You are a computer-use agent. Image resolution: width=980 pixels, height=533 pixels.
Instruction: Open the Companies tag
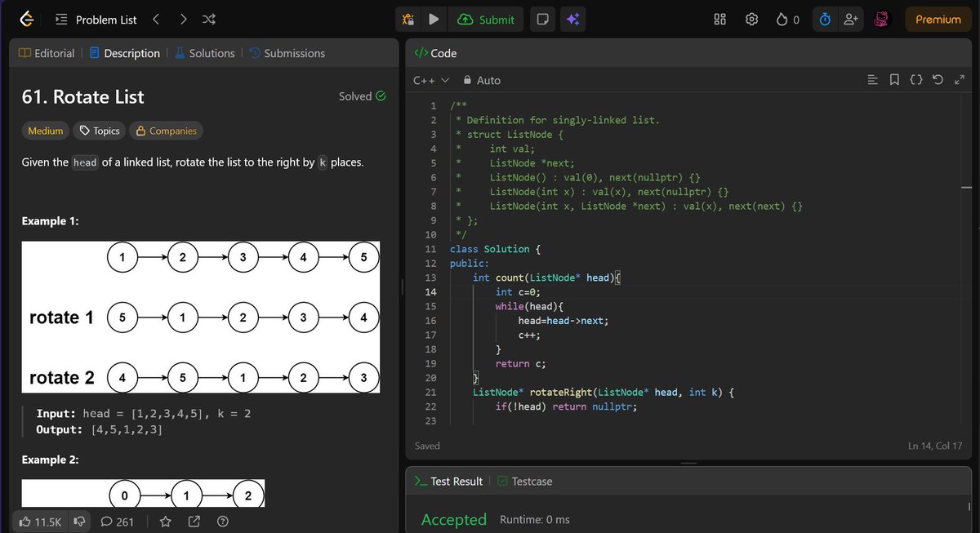(166, 131)
